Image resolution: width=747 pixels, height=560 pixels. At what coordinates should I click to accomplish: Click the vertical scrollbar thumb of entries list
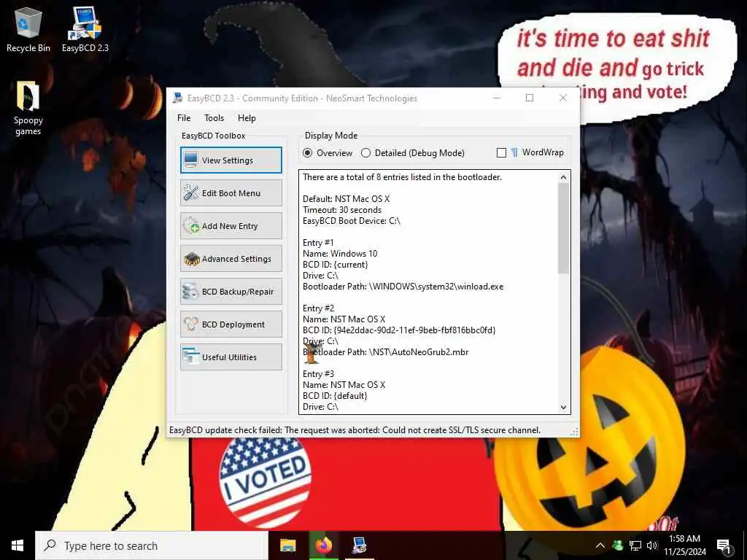pyautogui.click(x=564, y=228)
